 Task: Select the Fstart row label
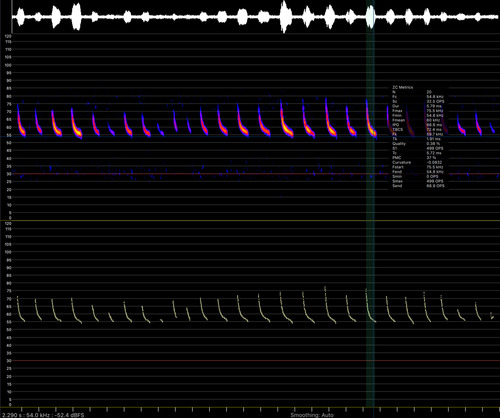click(398, 167)
